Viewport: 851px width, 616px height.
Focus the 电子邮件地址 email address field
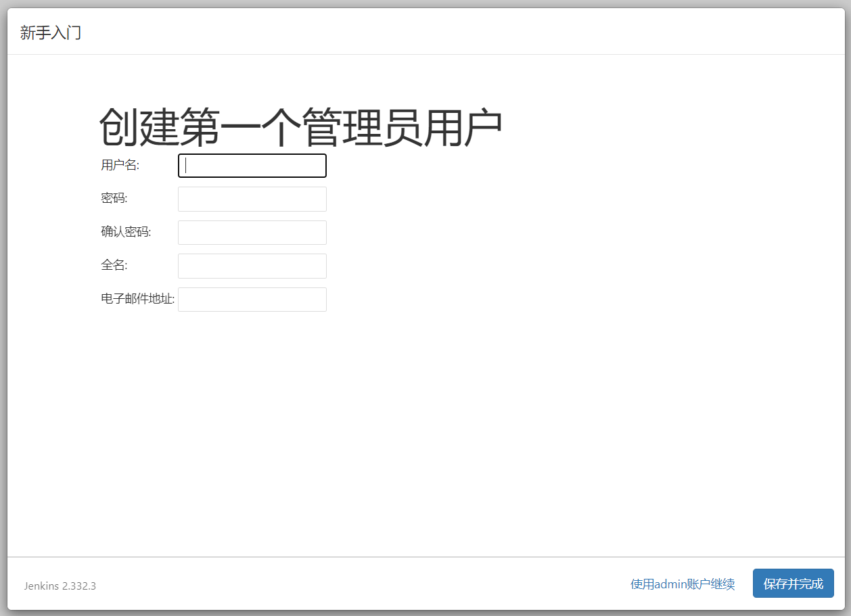pyautogui.click(x=252, y=300)
